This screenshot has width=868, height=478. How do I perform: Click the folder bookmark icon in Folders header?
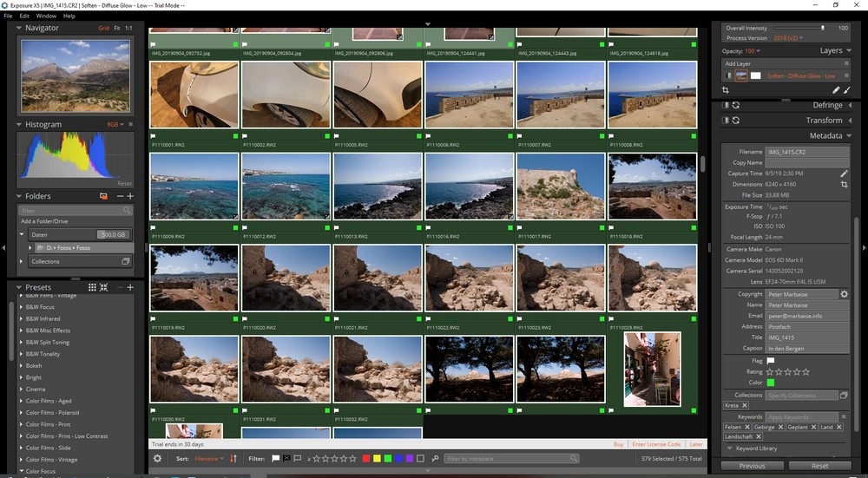point(103,196)
